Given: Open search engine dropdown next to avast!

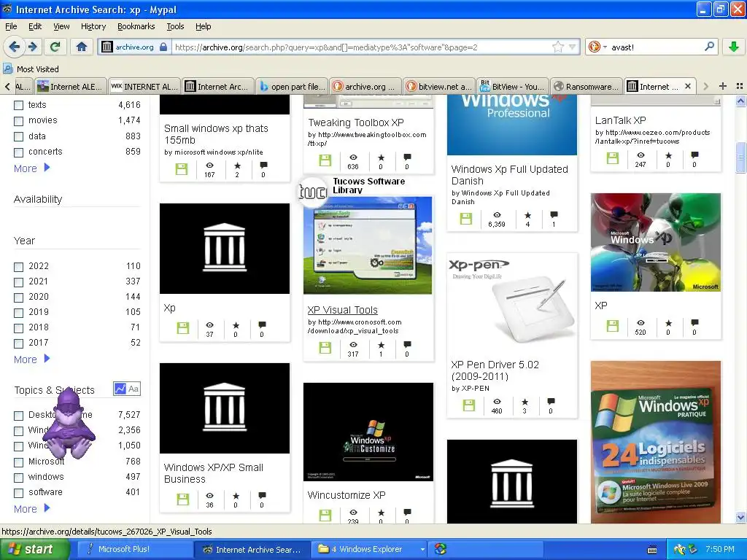Looking at the screenshot, I should tap(605, 47).
